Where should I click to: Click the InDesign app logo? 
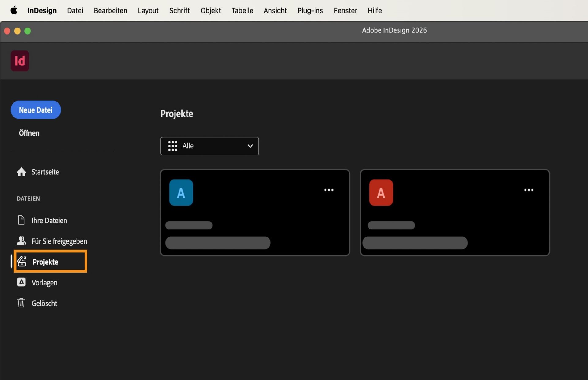click(x=20, y=61)
